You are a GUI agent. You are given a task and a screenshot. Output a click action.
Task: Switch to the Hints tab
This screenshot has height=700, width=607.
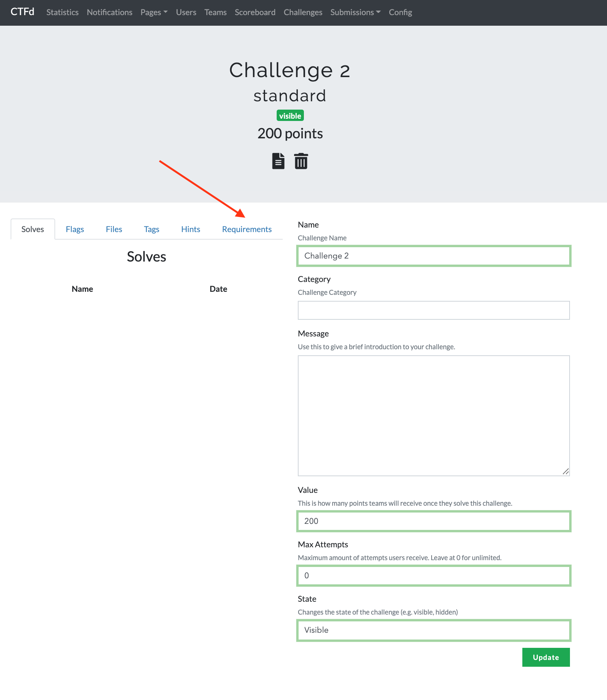tap(190, 229)
